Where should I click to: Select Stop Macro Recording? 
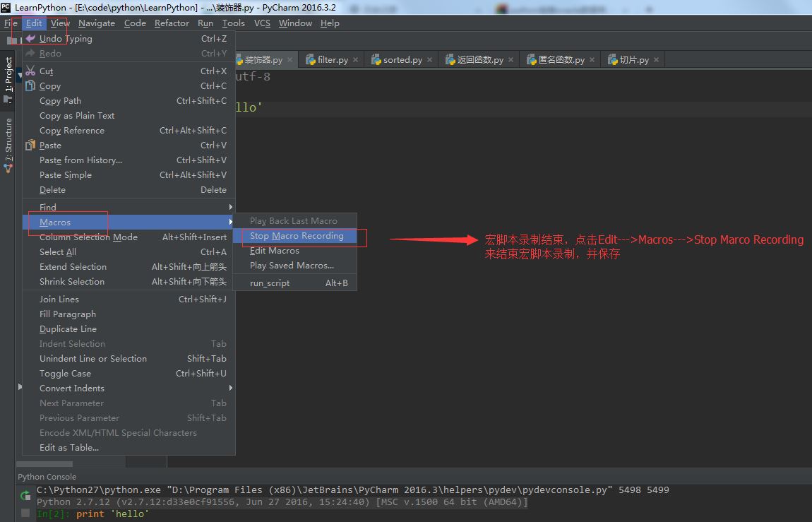pos(297,236)
